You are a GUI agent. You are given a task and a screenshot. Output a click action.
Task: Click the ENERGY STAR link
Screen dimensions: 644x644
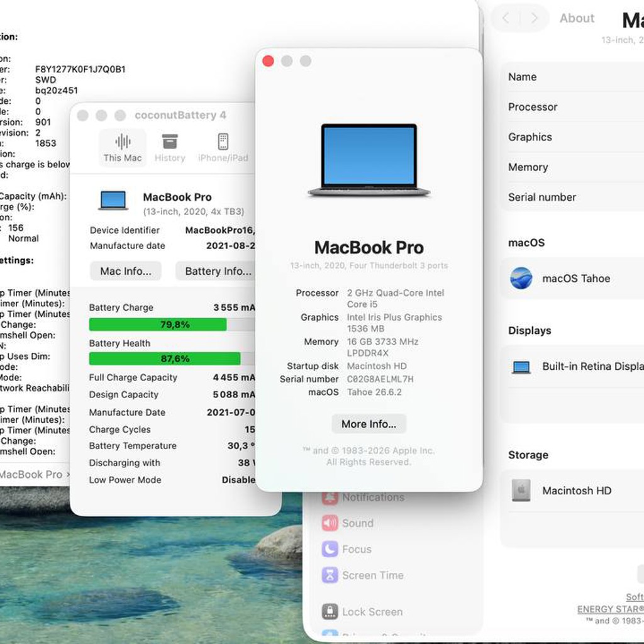pos(610,609)
